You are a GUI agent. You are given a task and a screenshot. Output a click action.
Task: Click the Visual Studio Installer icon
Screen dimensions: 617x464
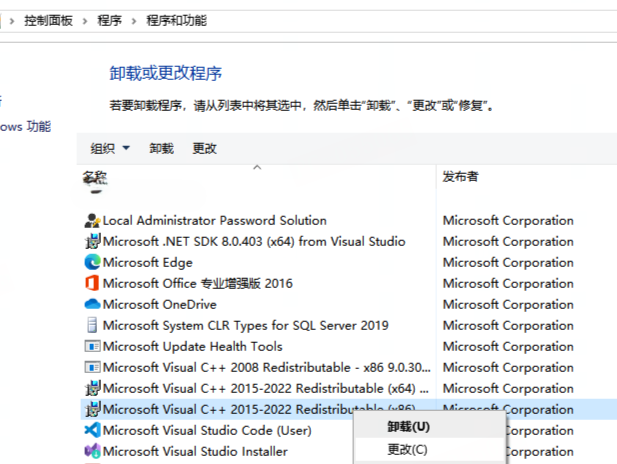tap(92, 451)
